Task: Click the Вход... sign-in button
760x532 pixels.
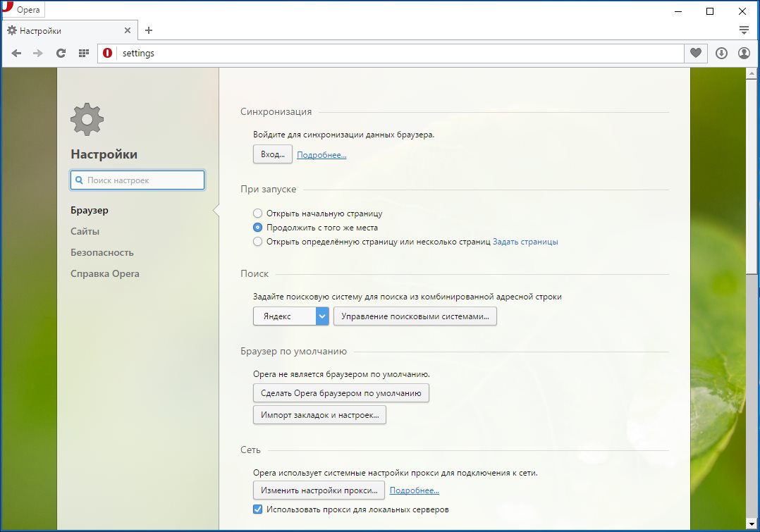Action: 272,154
